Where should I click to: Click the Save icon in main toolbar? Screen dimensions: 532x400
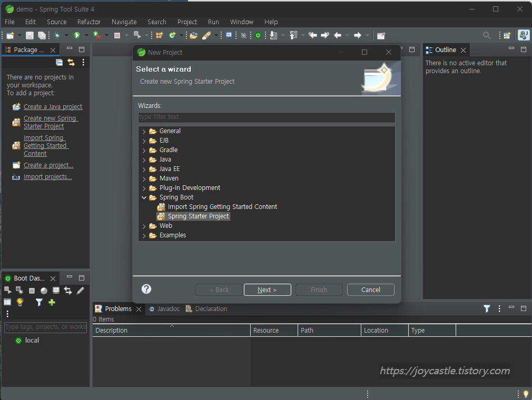tap(30, 35)
